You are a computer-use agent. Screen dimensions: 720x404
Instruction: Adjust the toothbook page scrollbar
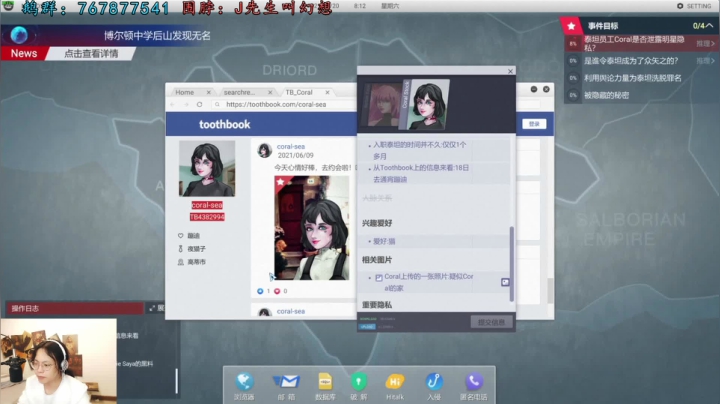(x=550, y=291)
